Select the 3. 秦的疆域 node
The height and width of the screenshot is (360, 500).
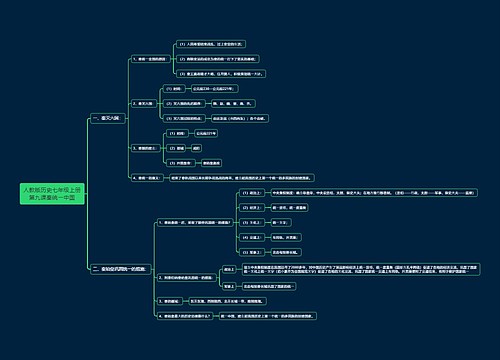click(170, 301)
